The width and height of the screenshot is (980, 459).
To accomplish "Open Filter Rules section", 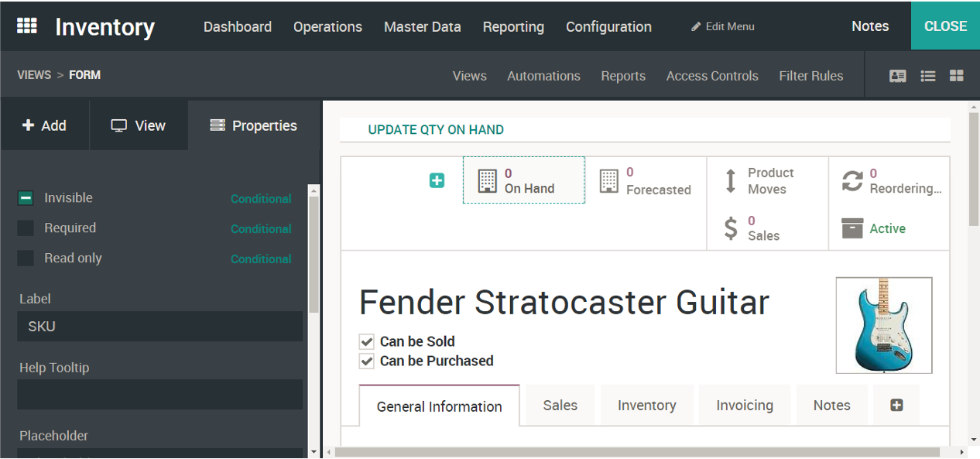I will coord(811,76).
